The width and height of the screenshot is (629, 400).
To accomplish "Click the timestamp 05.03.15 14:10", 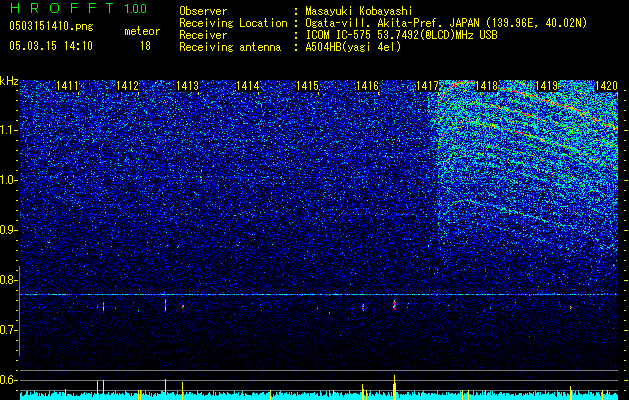I will point(51,46).
